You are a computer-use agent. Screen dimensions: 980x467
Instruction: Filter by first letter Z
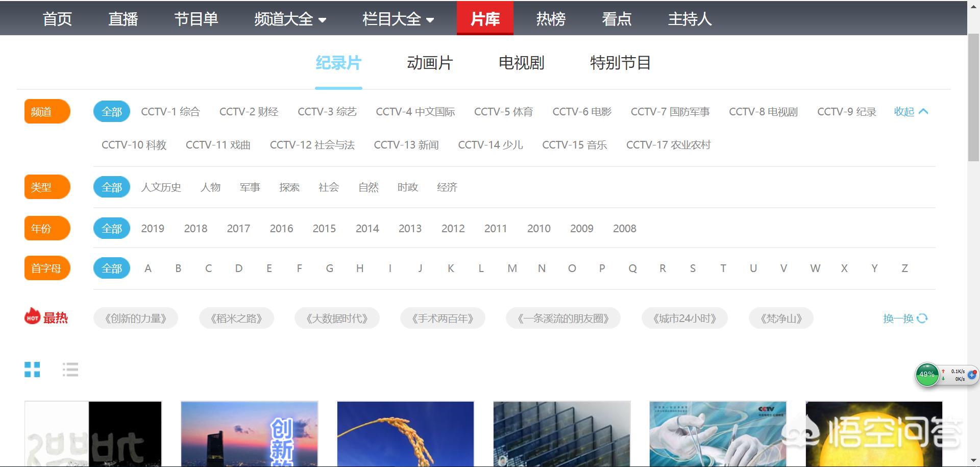point(904,268)
